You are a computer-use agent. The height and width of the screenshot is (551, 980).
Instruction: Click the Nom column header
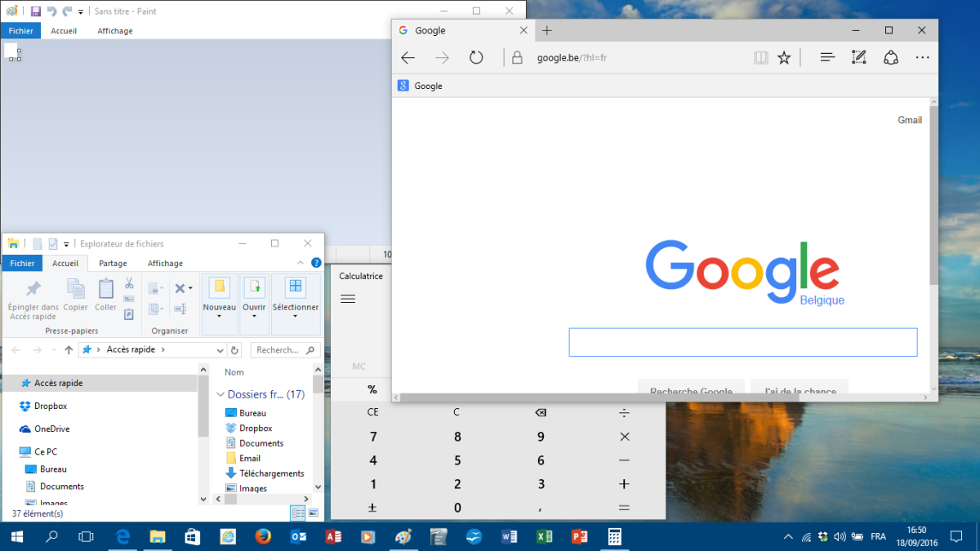tap(234, 372)
